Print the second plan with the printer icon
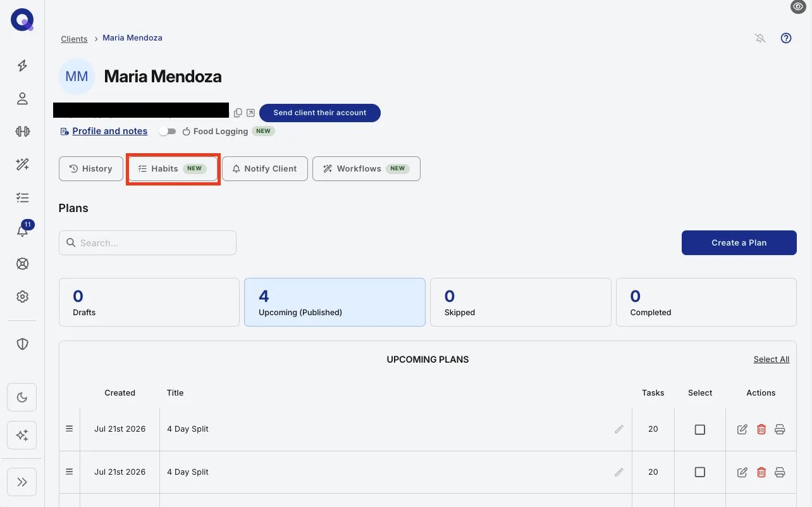The image size is (812, 507). point(780,472)
